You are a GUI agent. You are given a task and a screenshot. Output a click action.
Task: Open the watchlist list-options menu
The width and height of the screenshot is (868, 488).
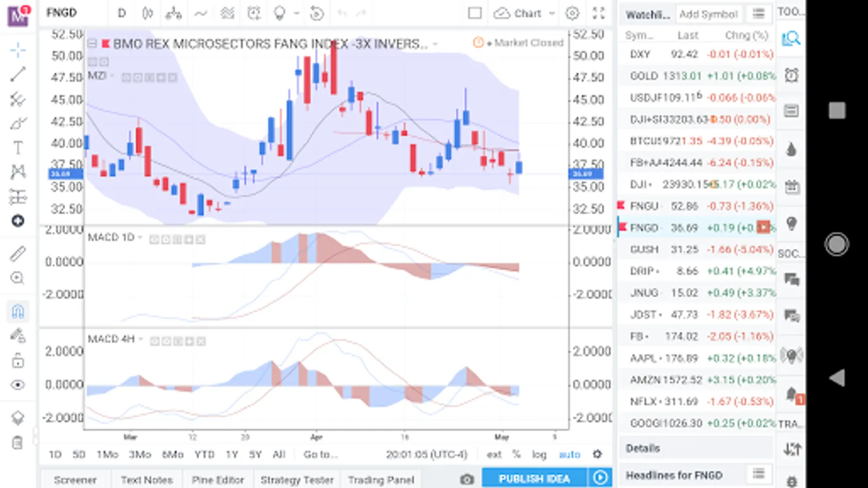tap(758, 14)
